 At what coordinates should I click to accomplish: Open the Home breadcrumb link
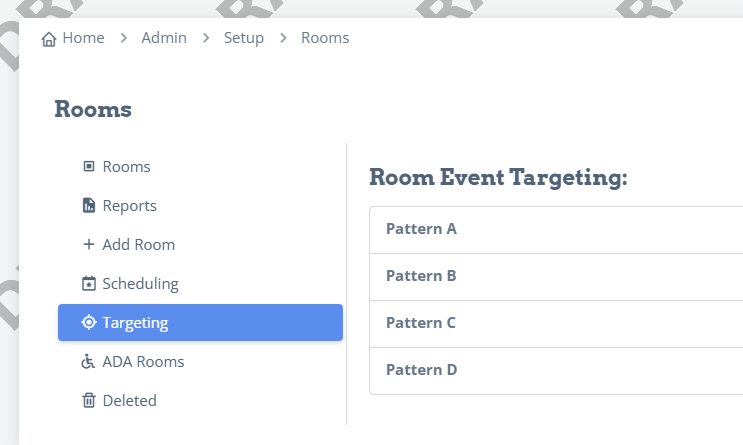point(83,38)
